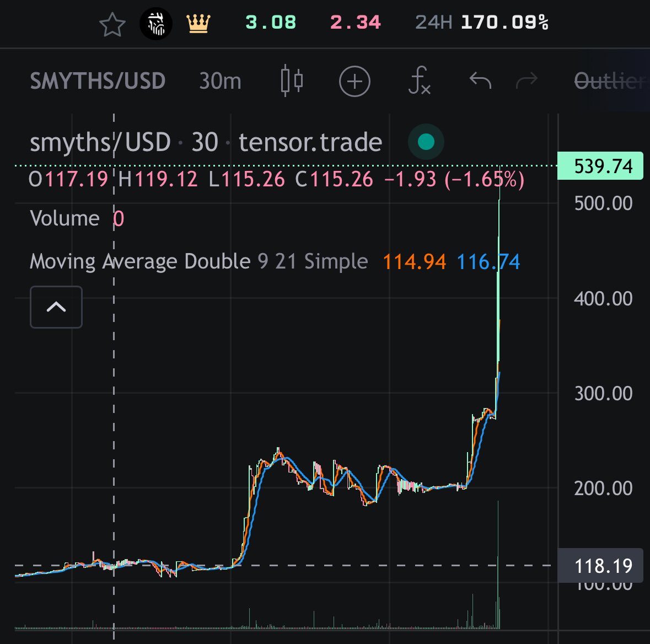Click the blue 116.74 MA value

coord(488,262)
